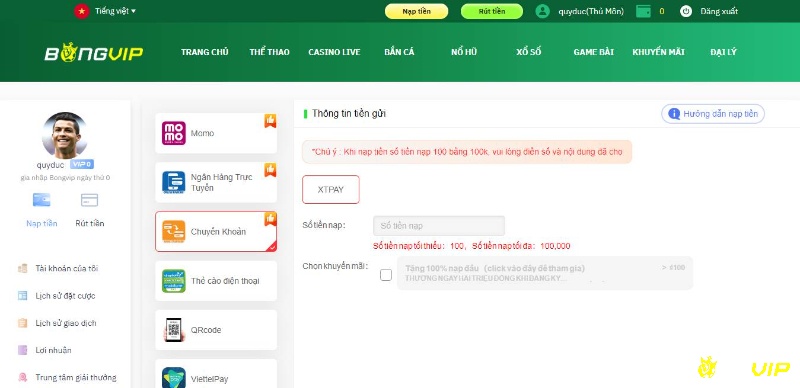Click the Momo logo icon
Image resolution: width=800 pixels, height=388 pixels.
[x=173, y=133]
